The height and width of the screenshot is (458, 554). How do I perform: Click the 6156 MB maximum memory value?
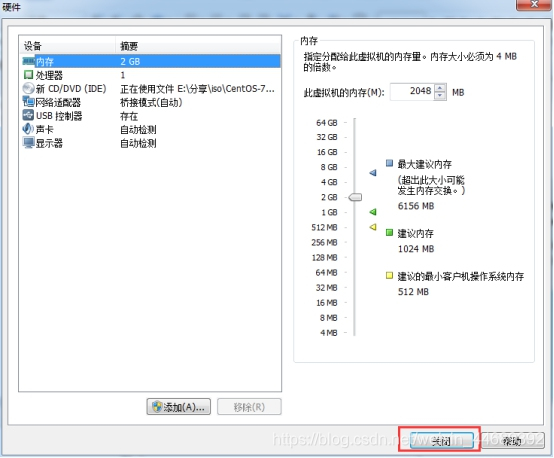pos(416,206)
